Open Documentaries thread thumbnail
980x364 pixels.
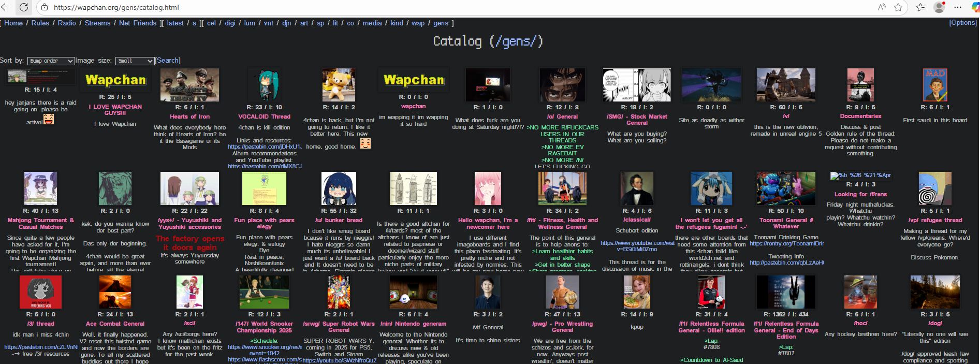pos(860,84)
